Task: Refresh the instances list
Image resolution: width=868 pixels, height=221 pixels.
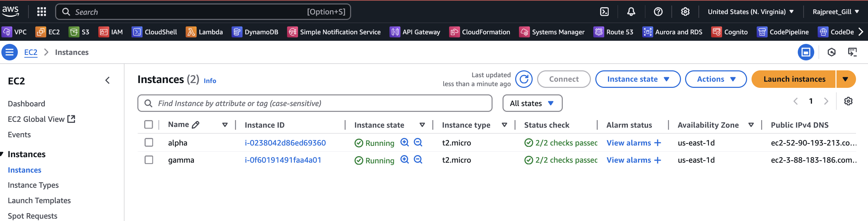Action: coord(524,79)
